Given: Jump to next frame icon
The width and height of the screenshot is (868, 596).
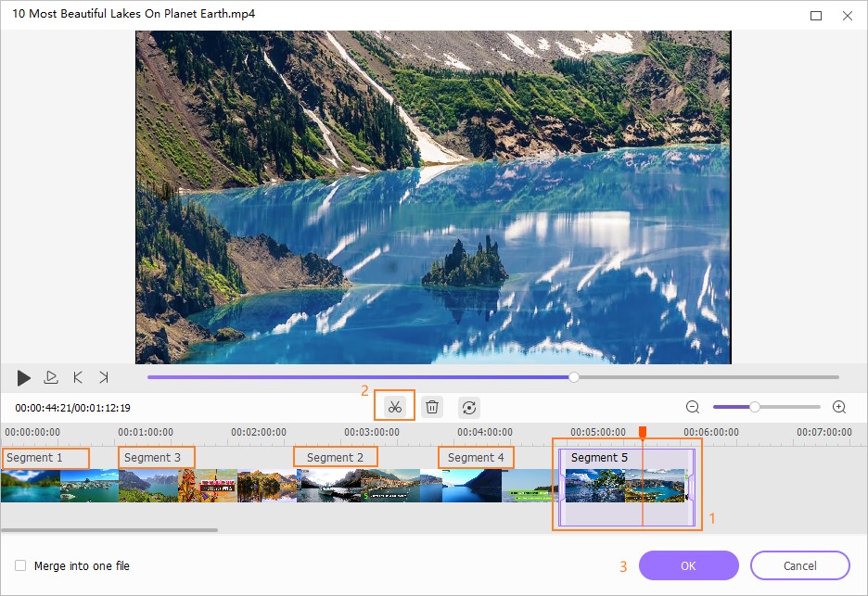Looking at the screenshot, I should 104,377.
